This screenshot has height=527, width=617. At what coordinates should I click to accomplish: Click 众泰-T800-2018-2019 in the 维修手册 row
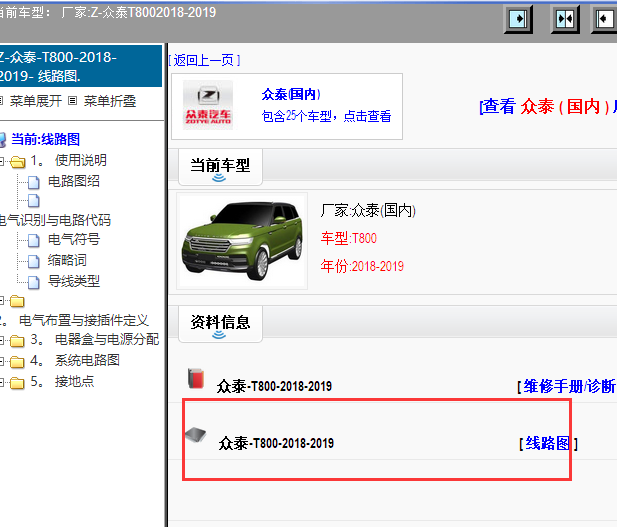tap(274, 386)
